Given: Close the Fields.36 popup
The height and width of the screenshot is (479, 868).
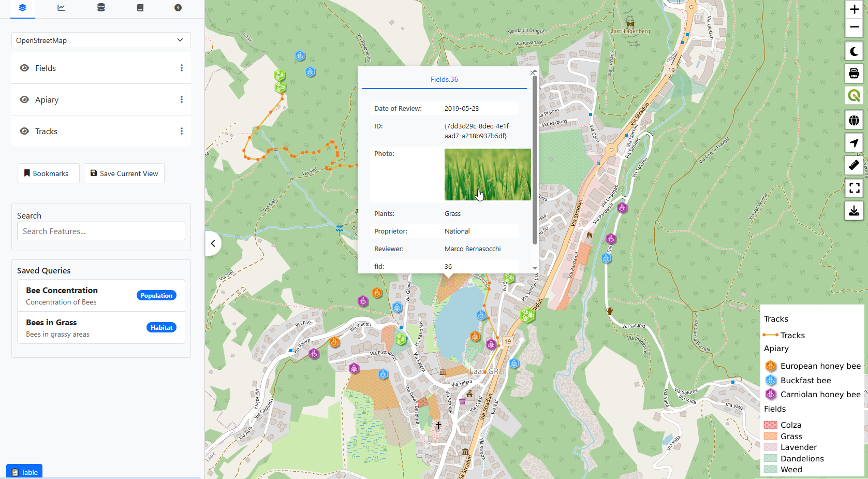Looking at the screenshot, I should [x=533, y=72].
